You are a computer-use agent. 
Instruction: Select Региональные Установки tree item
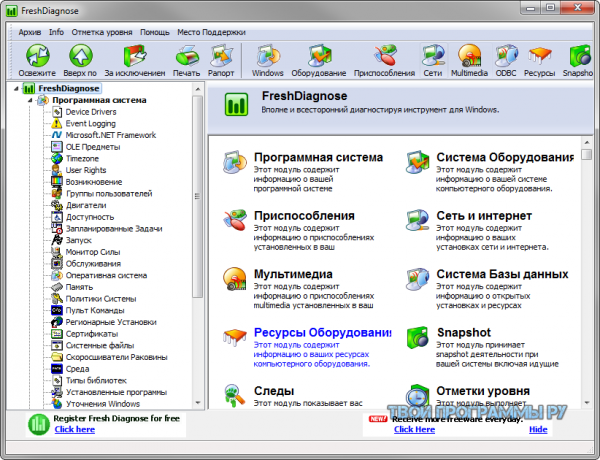[111, 322]
